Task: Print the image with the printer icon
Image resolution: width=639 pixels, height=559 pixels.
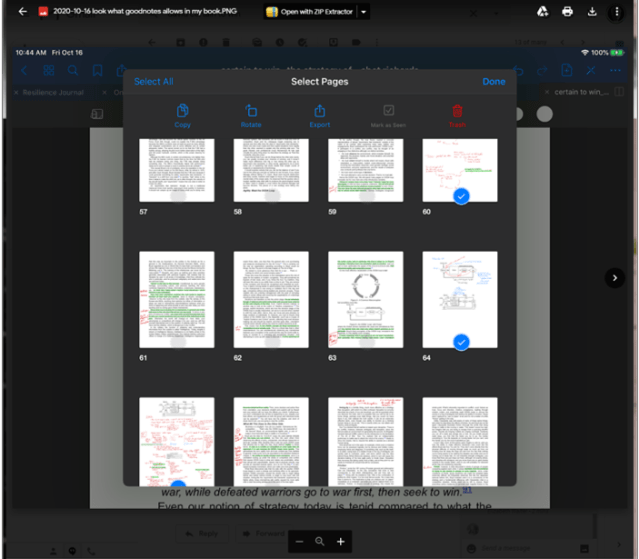Action: pos(567,12)
